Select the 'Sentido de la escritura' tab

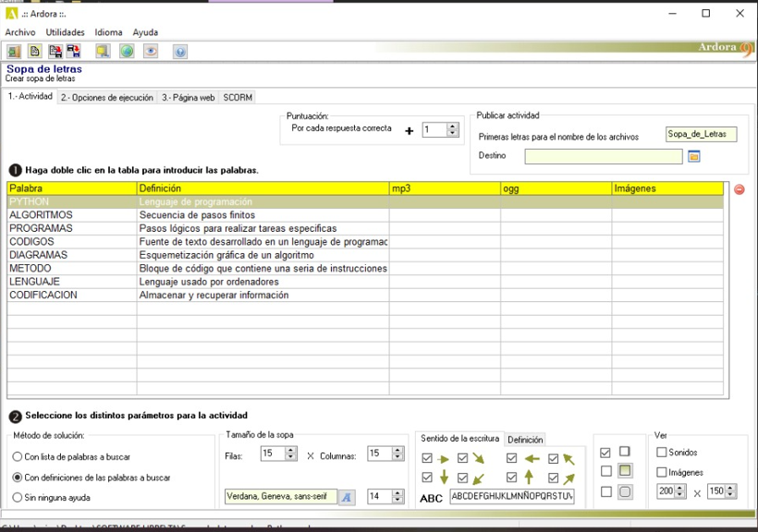click(459, 439)
